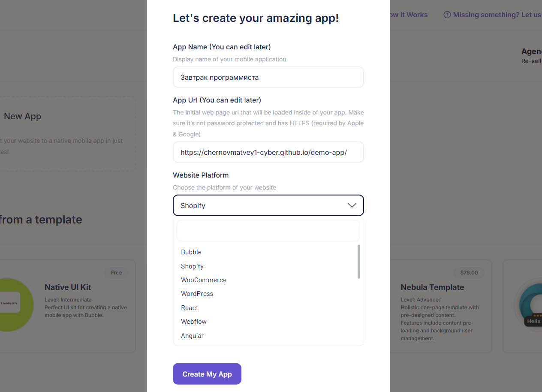This screenshot has width=542, height=392.
Task: Open the How It Works link
Action: pos(409,15)
